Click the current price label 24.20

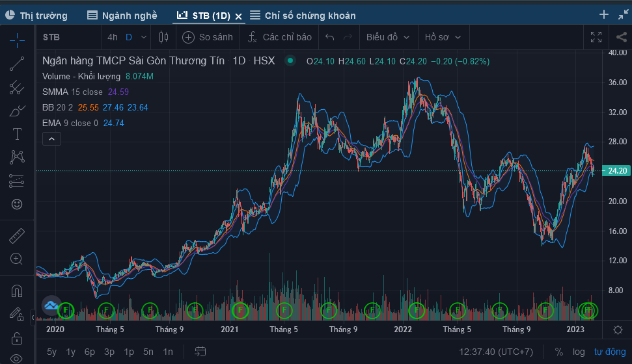(616, 171)
